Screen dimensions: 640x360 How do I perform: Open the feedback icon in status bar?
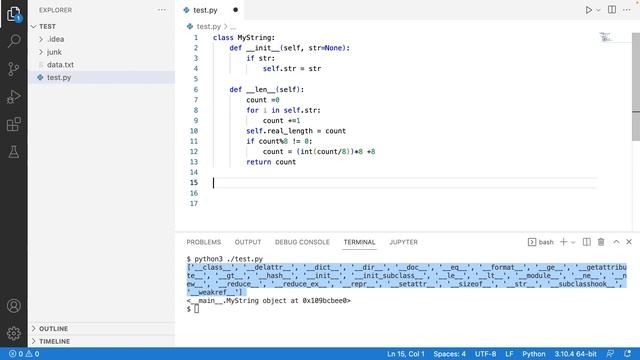click(611, 354)
